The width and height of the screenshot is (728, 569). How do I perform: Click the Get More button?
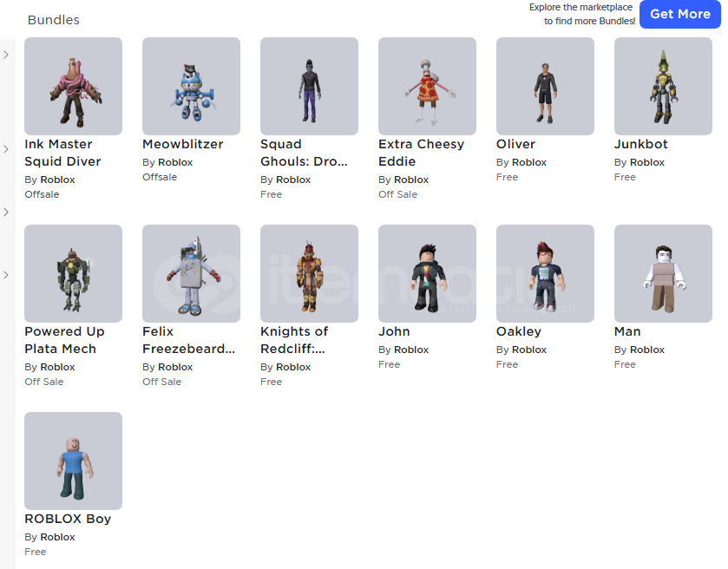coord(679,14)
